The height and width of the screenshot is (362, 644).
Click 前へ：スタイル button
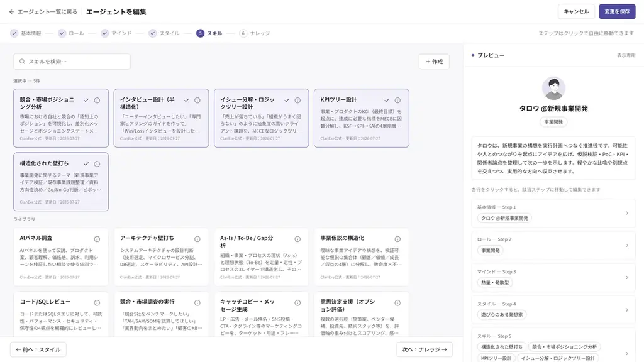coord(38,349)
